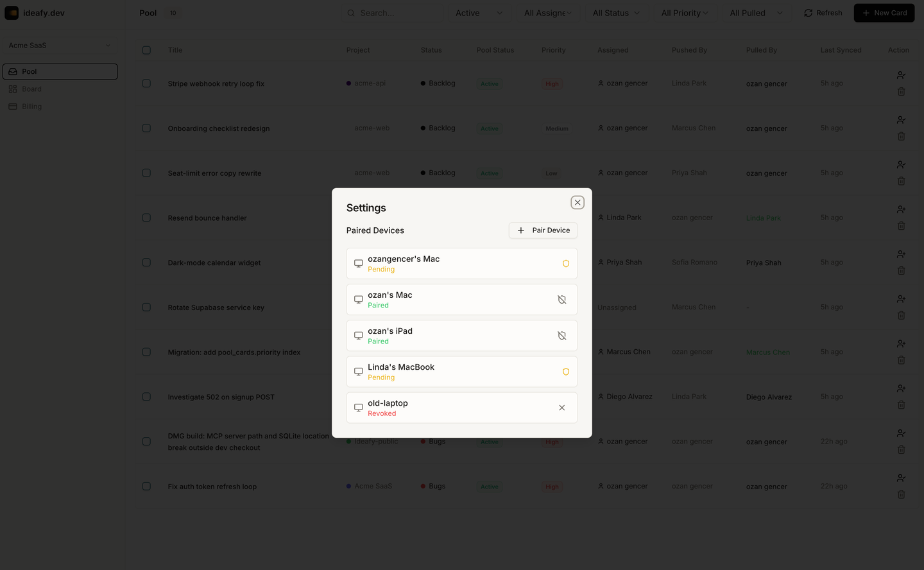The image size is (924, 570).
Task: Delete the Resend bounce handler card
Action: pos(901,226)
